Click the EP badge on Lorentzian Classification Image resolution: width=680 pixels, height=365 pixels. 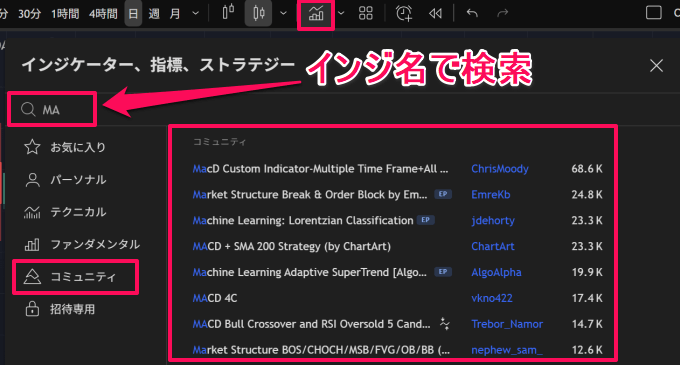click(425, 220)
